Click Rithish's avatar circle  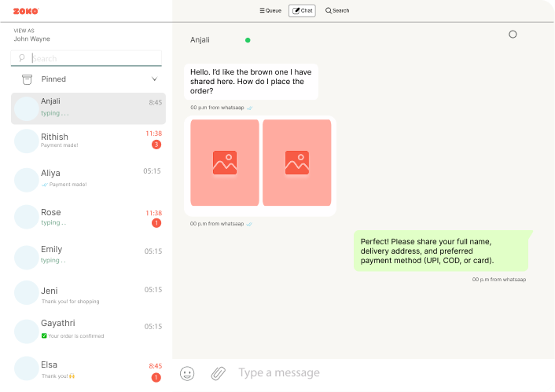click(27, 141)
